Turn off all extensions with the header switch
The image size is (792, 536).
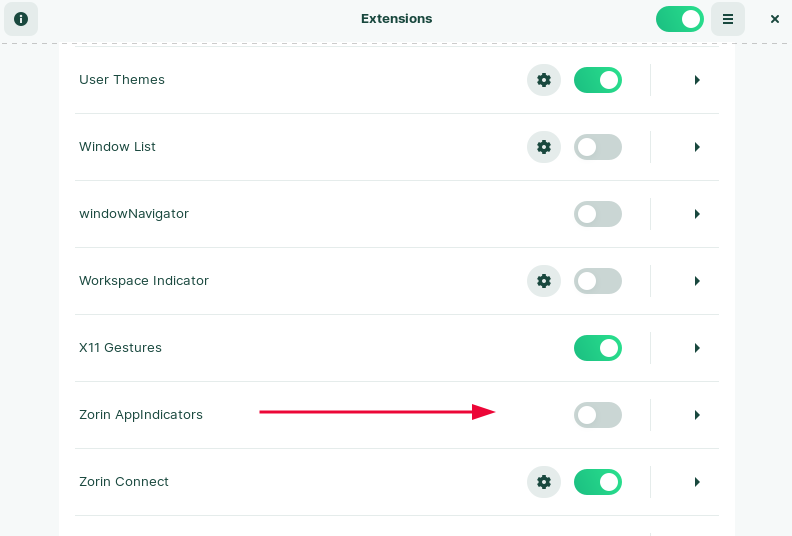point(680,19)
